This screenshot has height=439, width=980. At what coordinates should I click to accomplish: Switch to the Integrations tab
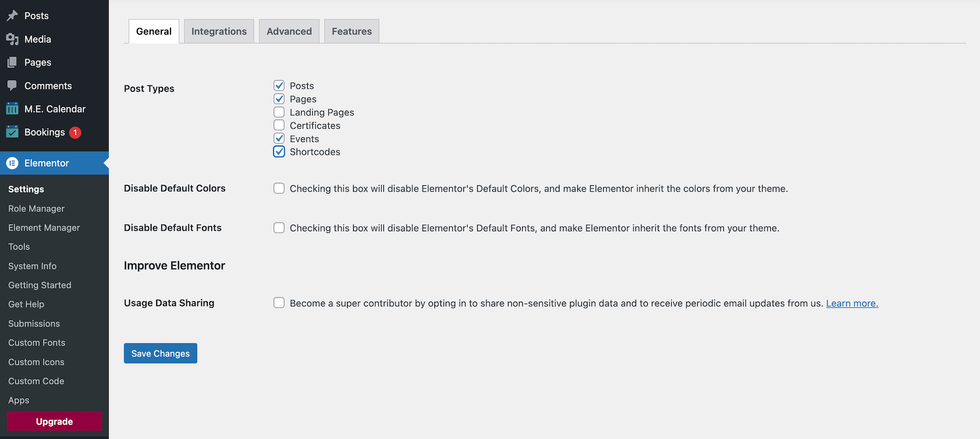(219, 32)
